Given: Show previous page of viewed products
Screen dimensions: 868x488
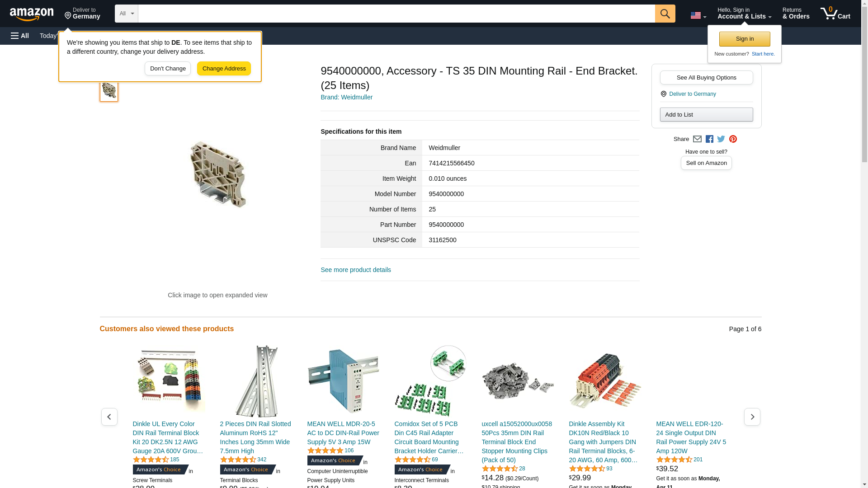Looking at the screenshot, I should point(109,417).
